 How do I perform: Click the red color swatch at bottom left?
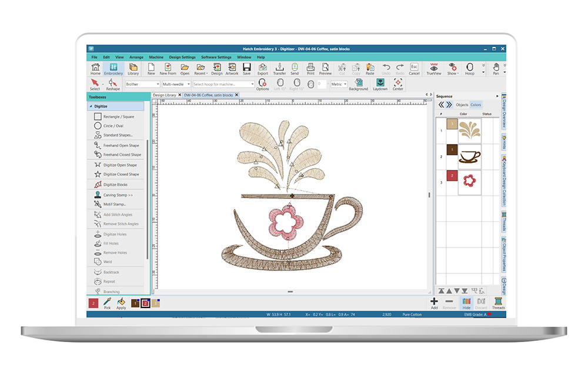click(x=92, y=302)
